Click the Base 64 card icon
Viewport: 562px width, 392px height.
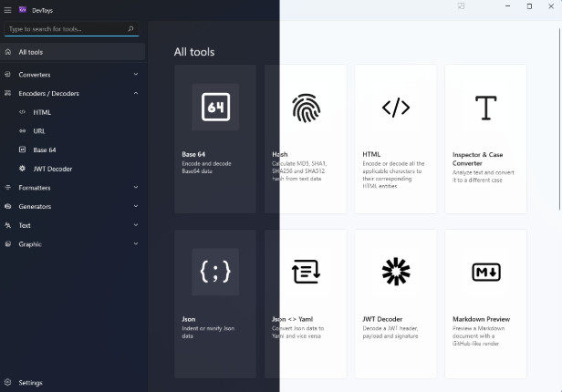pyautogui.click(x=215, y=107)
